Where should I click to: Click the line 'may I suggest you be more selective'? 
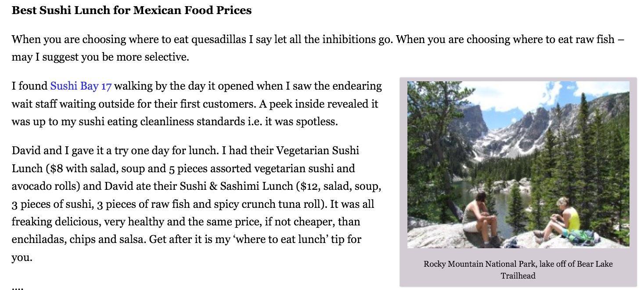click(100, 57)
